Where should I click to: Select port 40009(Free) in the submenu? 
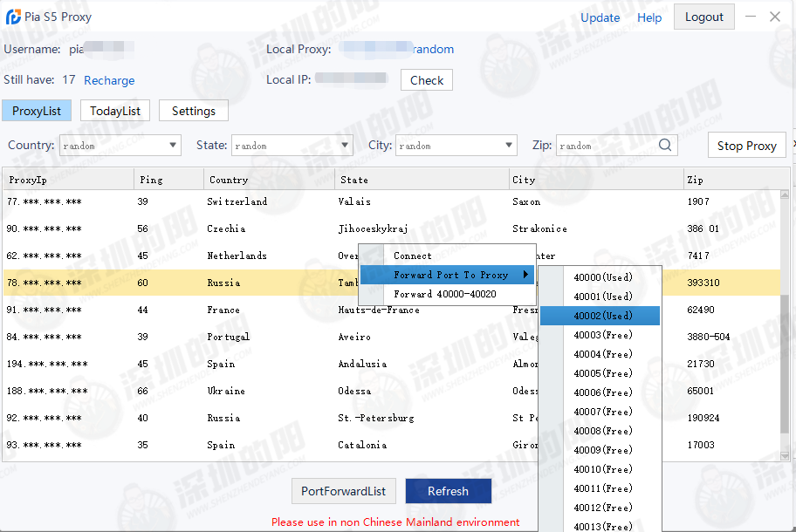coord(600,450)
